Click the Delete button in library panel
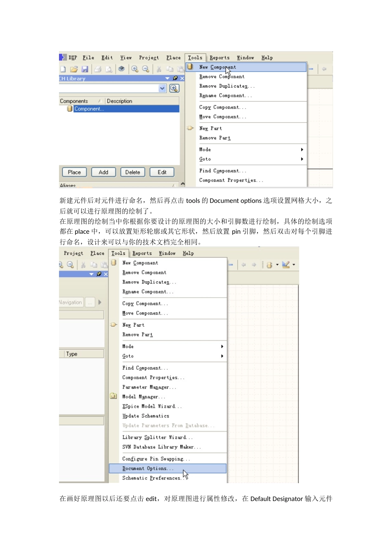392x555 pixels. (133, 172)
